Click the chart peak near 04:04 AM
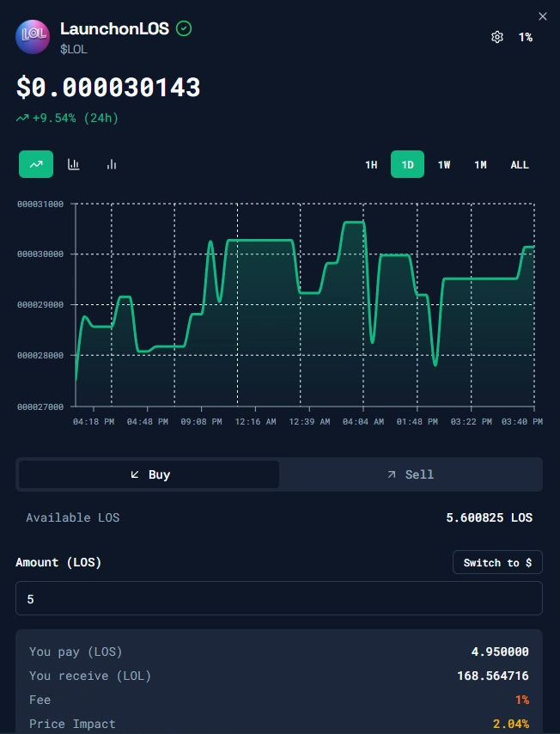The width and height of the screenshot is (560, 734). [x=354, y=223]
